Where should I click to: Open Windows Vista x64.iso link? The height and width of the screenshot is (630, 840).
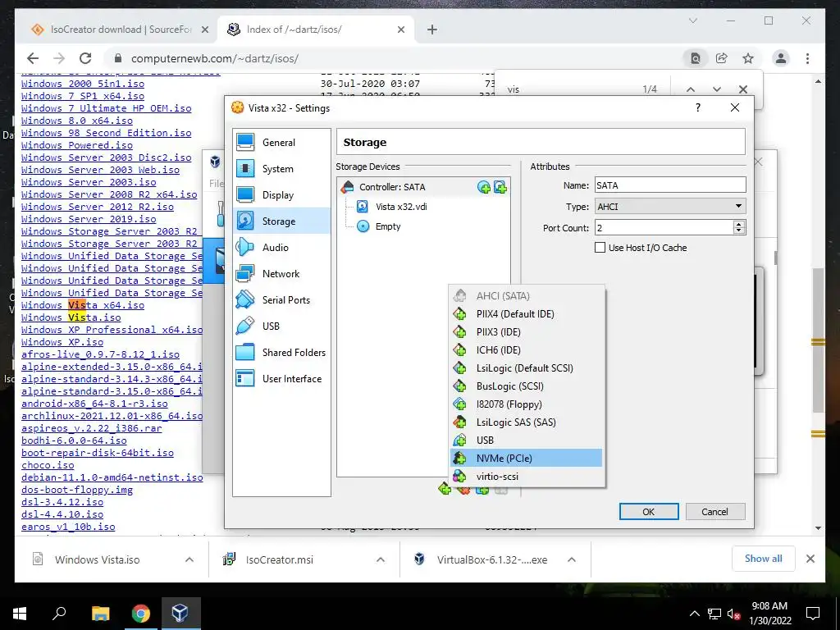tap(83, 305)
